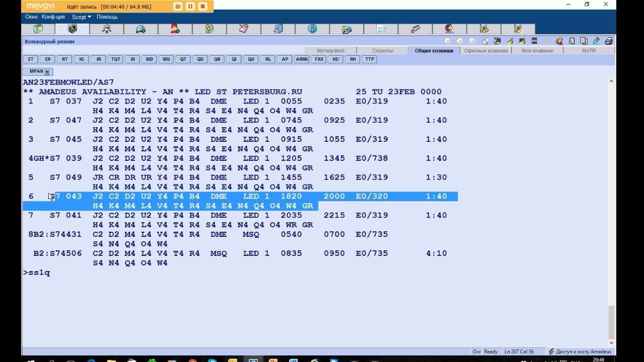This screenshot has width=644, height=362.
Task: Switch to the MyHelpdesk tab
Action: point(331,51)
